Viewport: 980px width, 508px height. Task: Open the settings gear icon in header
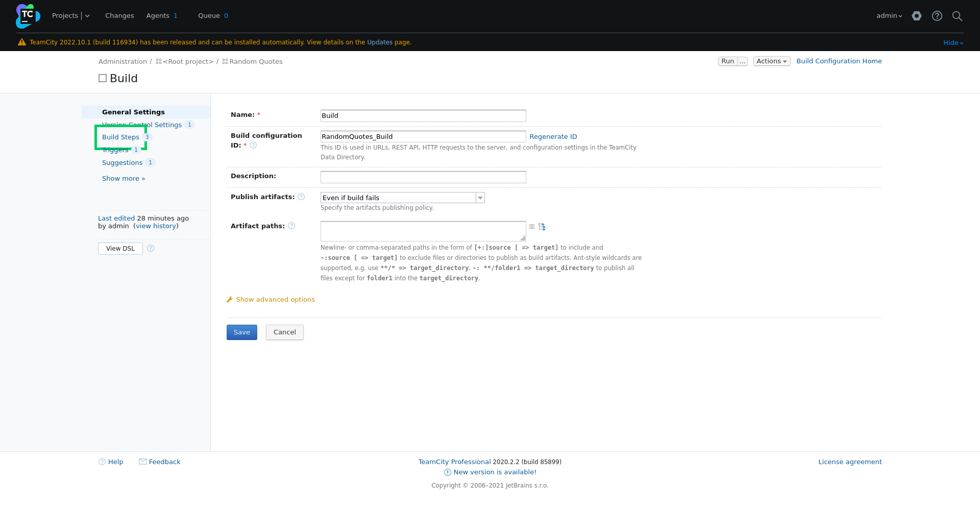click(x=917, y=16)
